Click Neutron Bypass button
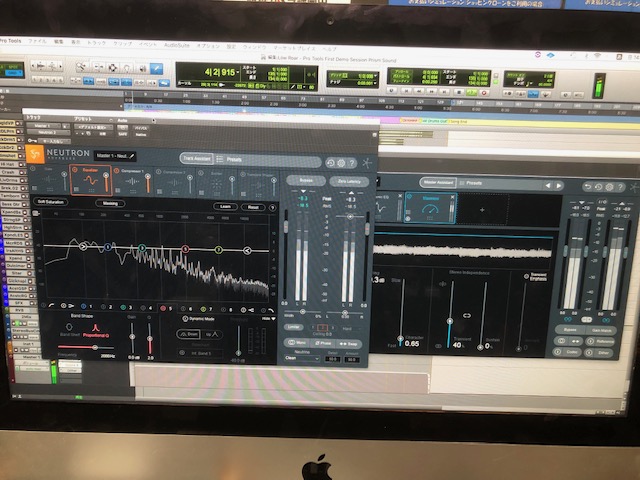 point(306,180)
